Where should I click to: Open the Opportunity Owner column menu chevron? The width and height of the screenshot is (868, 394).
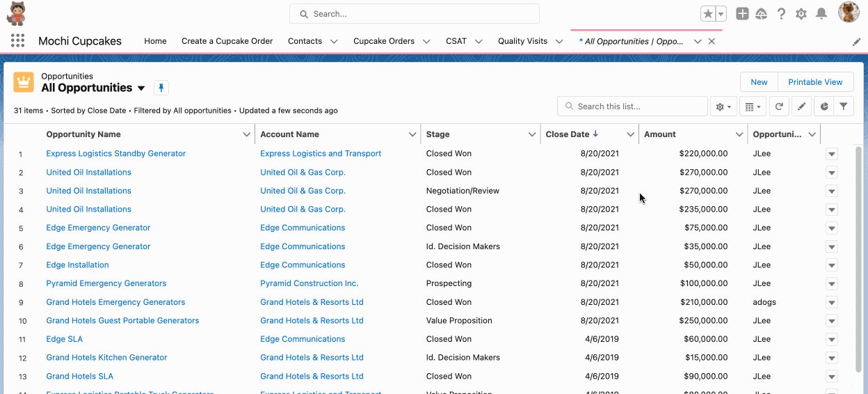coord(812,134)
